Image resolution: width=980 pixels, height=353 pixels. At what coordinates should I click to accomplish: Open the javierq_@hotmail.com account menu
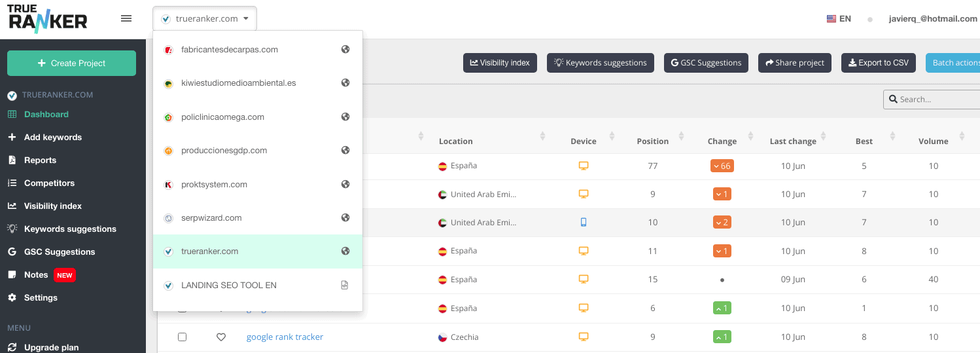coord(933,19)
